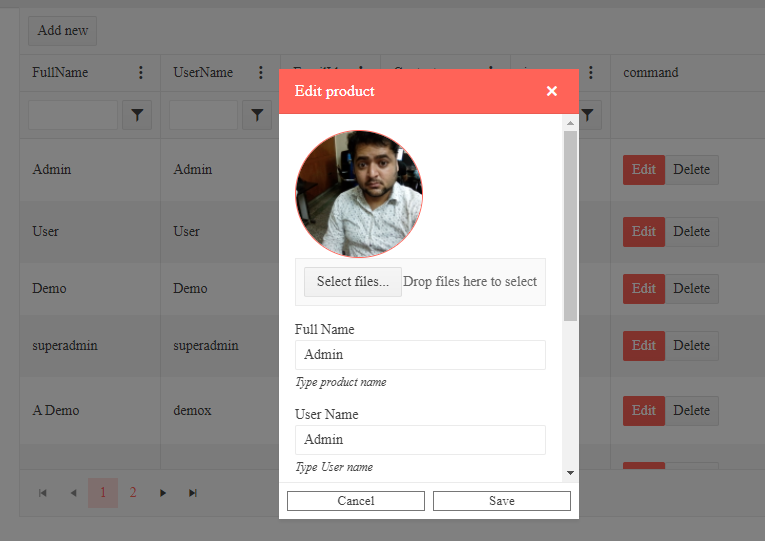Go to next grid page

point(163,493)
